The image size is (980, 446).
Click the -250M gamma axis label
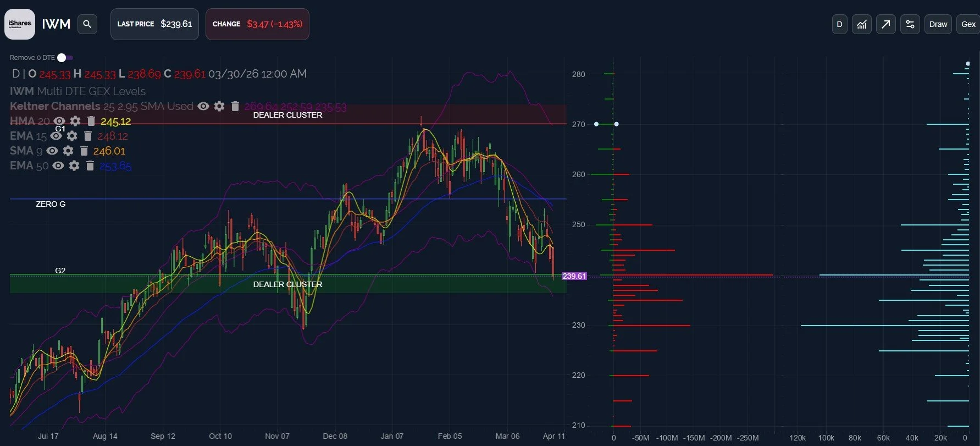pos(748,438)
